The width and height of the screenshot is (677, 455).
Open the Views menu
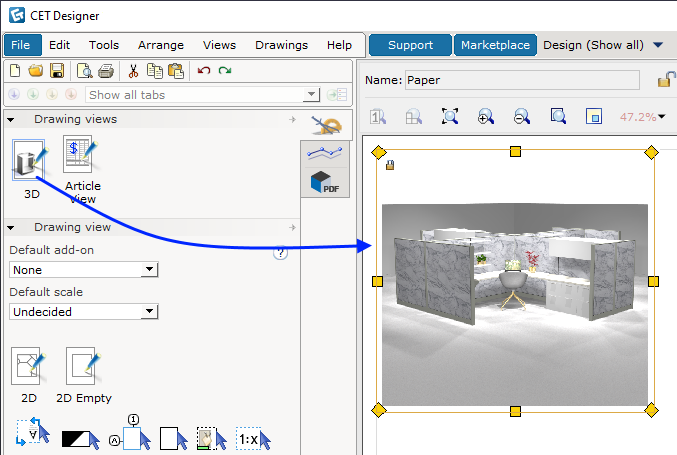[x=219, y=45]
